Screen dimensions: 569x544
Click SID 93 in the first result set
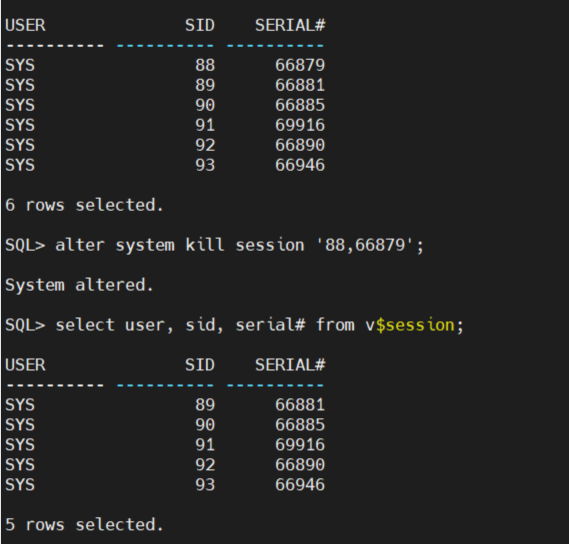pos(205,165)
